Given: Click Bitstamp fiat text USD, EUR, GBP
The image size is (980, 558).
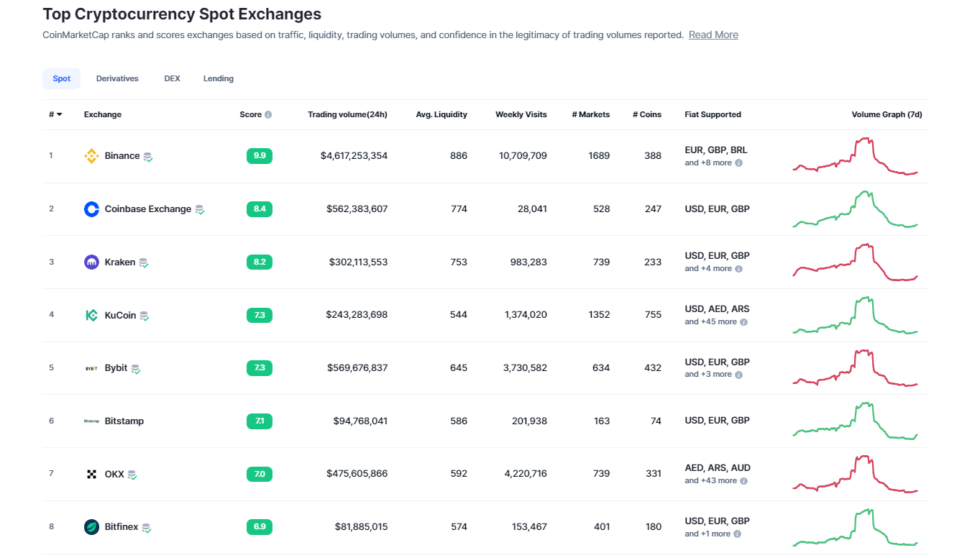Looking at the screenshot, I should (717, 421).
